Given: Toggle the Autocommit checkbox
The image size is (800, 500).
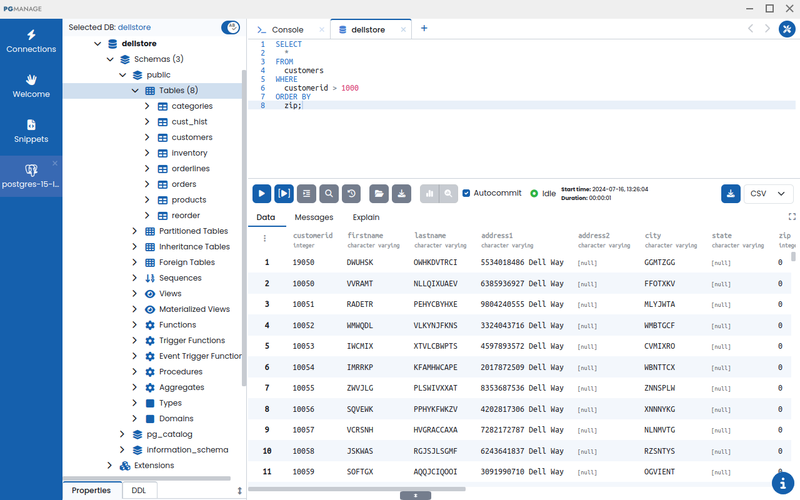Looking at the screenshot, I should [x=466, y=193].
